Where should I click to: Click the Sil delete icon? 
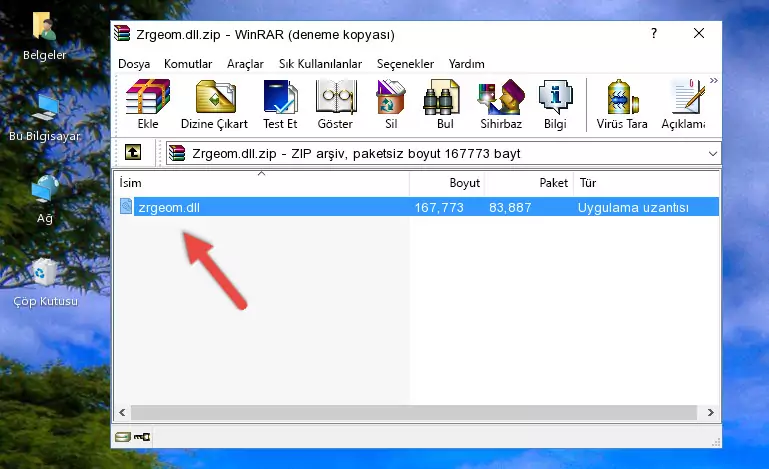[391, 104]
